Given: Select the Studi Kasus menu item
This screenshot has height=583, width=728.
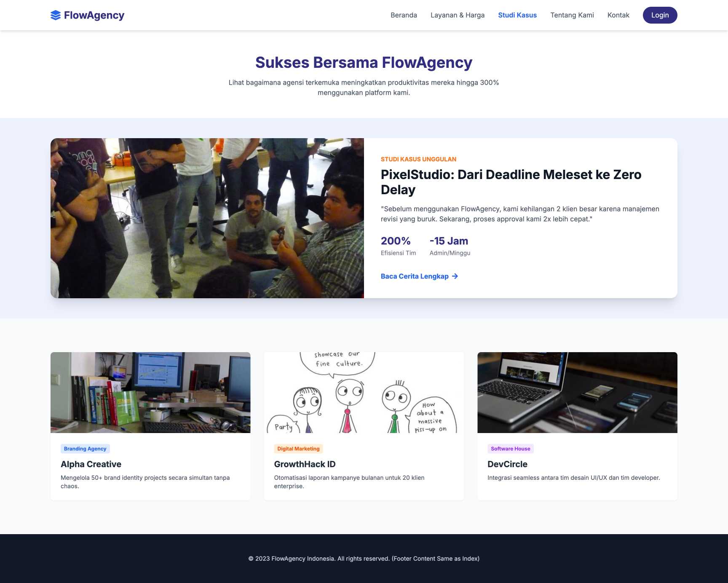Looking at the screenshot, I should pyautogui.click(x=517, y=15).
